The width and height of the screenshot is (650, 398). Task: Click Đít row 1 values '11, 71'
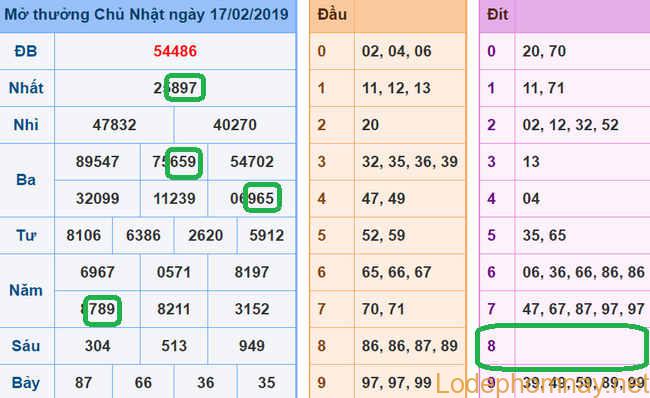pos(543,88)
